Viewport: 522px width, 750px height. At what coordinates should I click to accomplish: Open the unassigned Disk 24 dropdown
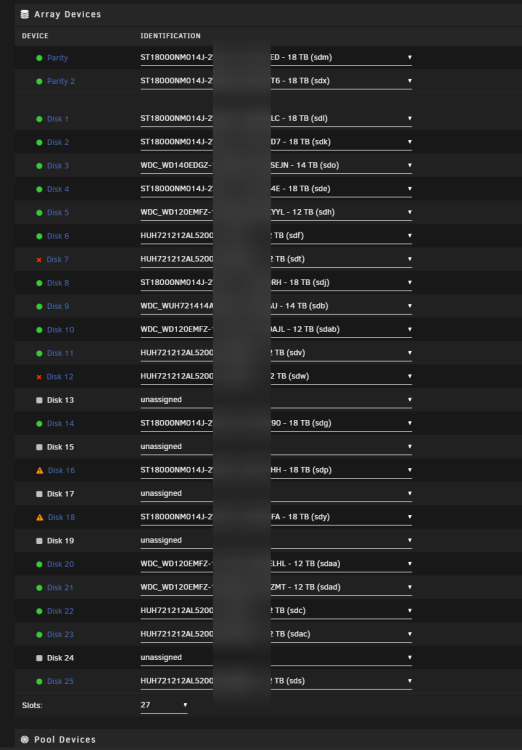click(276, 658)
